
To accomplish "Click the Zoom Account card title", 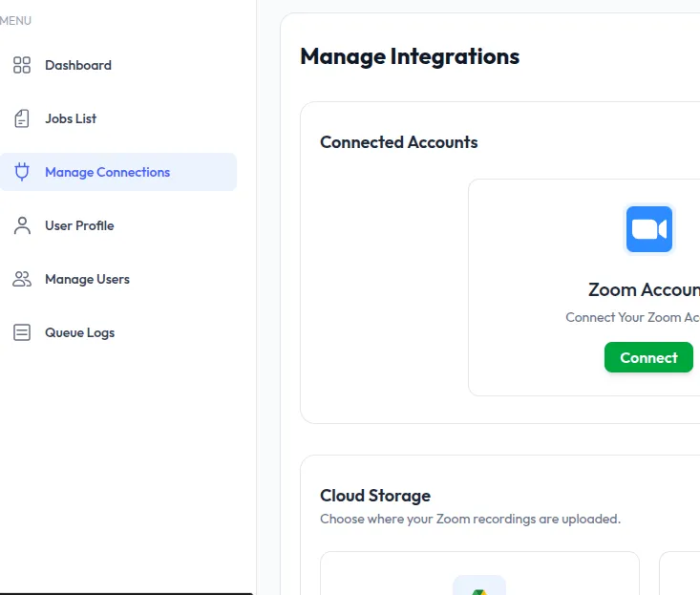I will point(644,290).
